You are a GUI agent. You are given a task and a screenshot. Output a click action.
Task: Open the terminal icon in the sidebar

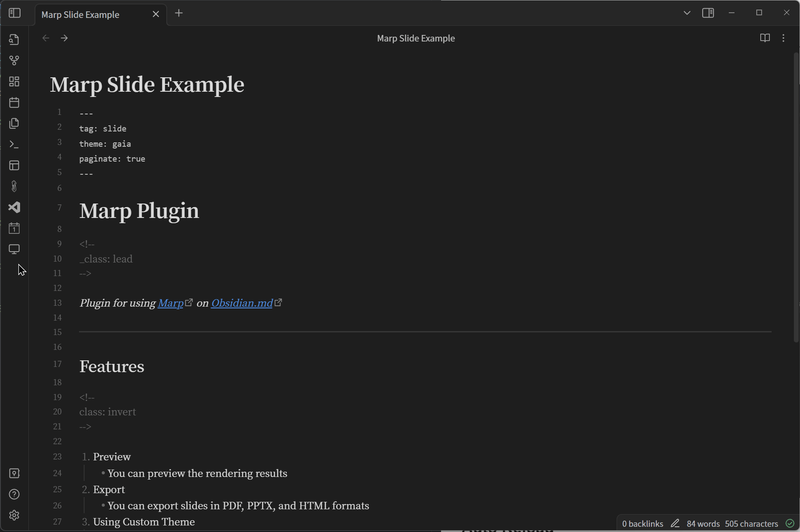click(x=14, y=144)
